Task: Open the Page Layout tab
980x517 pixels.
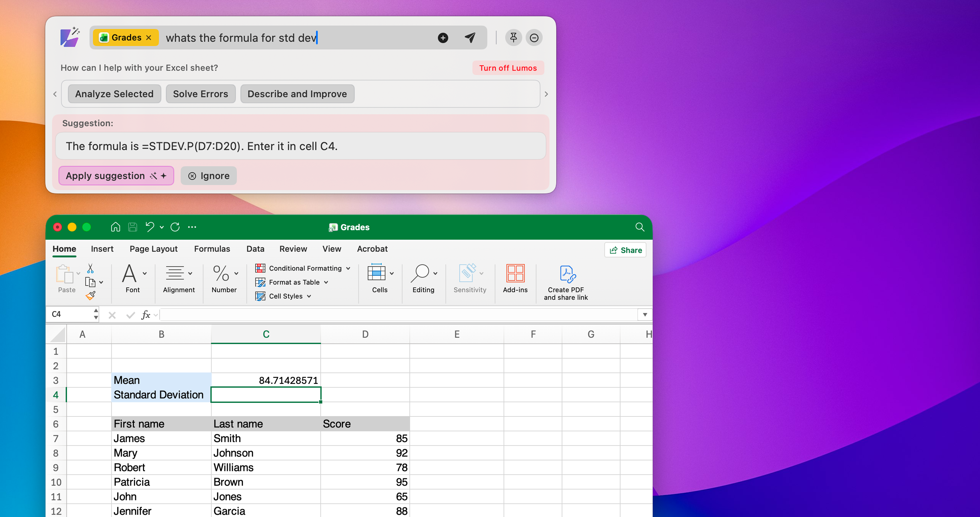Action: (153, 249)
